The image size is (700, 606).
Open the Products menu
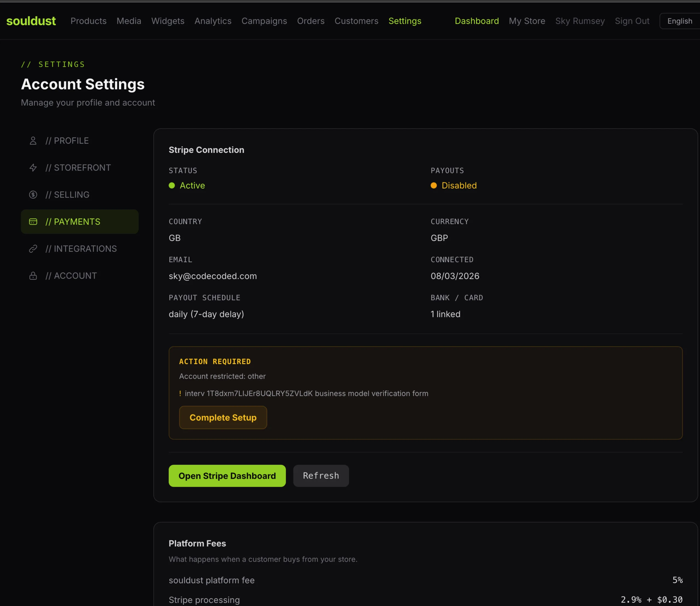pyautogui.click(x=88, y=21)
